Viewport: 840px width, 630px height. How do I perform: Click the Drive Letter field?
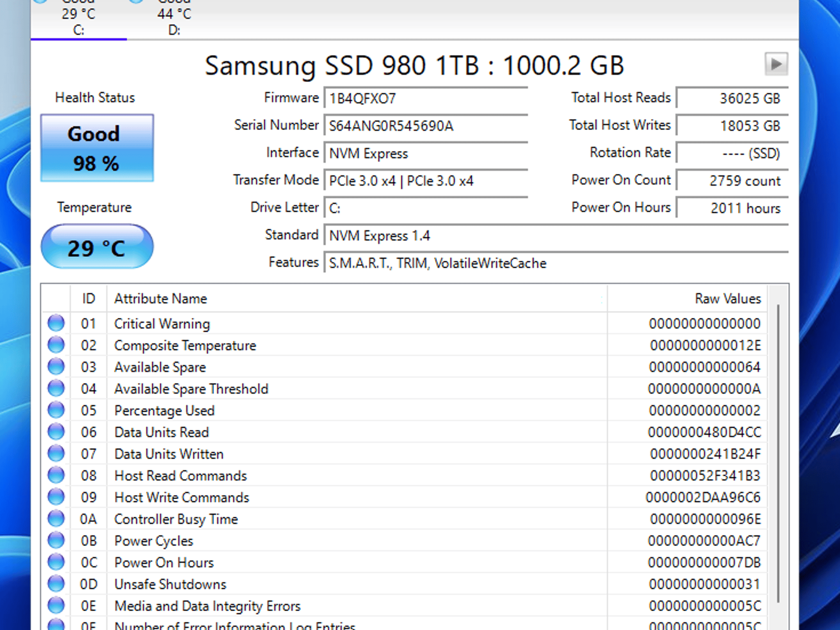point(425,208)
